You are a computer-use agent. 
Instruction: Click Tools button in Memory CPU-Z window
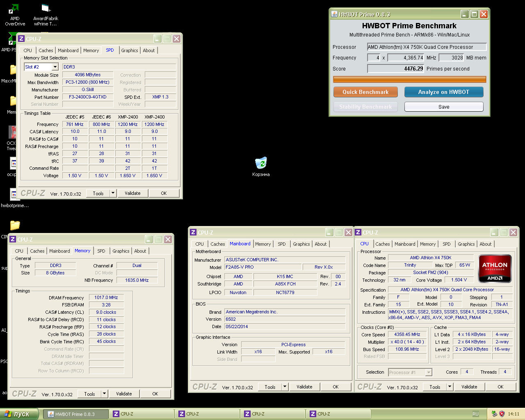(90, 394)
